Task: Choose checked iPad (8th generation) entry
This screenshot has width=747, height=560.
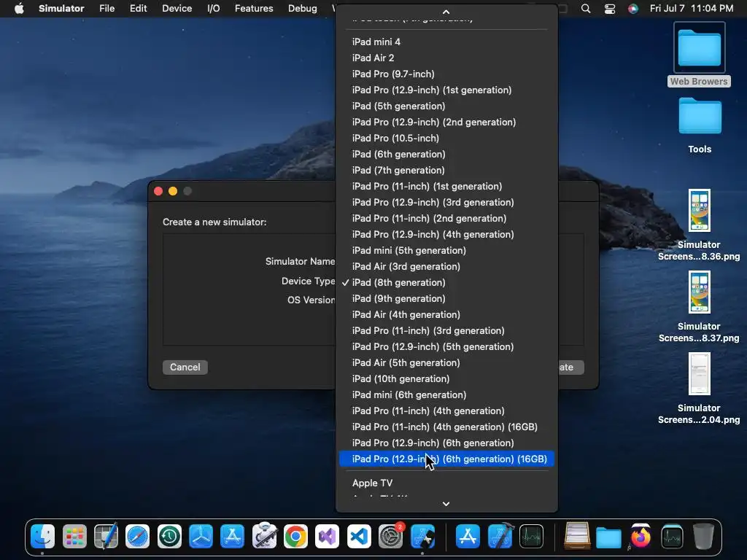Action: [446, 282]
